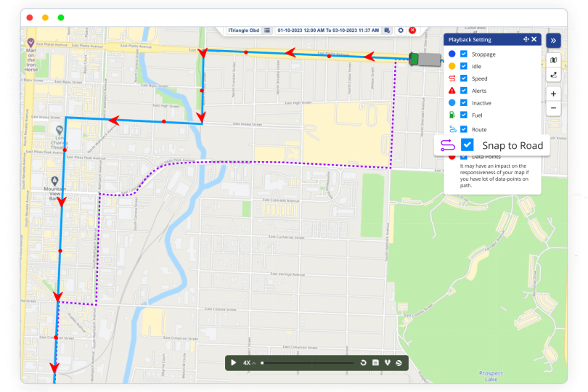The image size is (588, 392).
Task: Click the move handle on Playback Setting panel
Action: pyautogui.click(x=525, y=39)
